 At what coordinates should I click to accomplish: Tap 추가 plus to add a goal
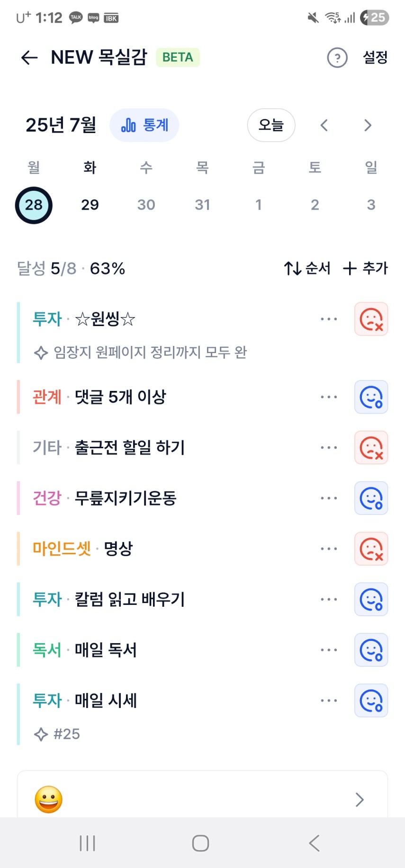[365, 268]
